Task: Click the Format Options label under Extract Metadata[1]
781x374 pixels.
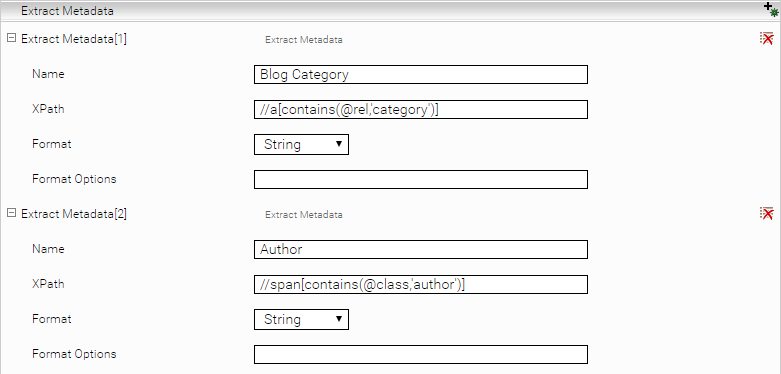Action: (74, 179)
